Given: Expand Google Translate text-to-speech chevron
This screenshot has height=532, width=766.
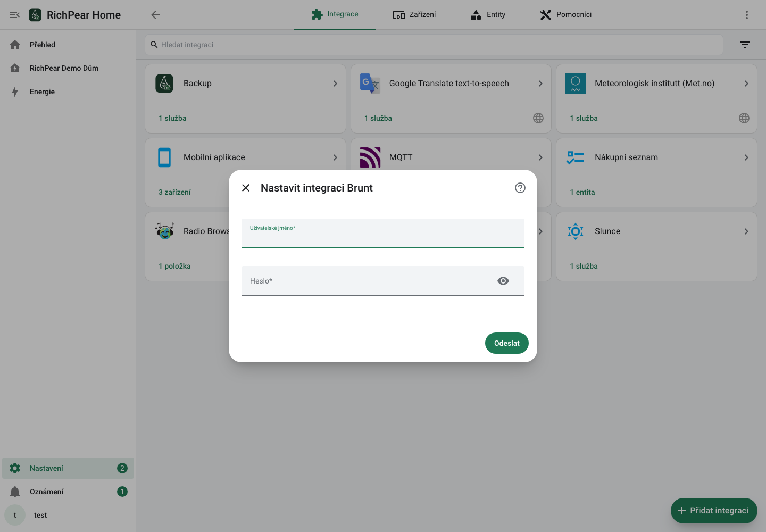Looking at the screenshot, I should tap(540, 84).
